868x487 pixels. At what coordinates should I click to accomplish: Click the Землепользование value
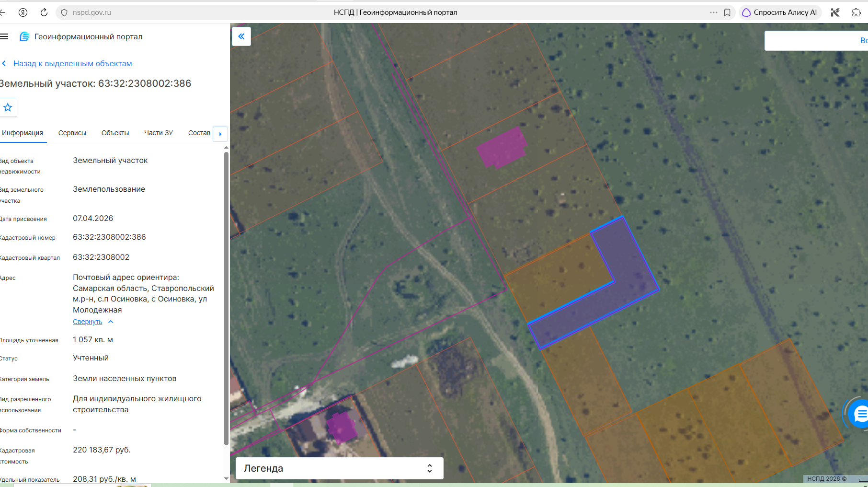pos(109,189)
